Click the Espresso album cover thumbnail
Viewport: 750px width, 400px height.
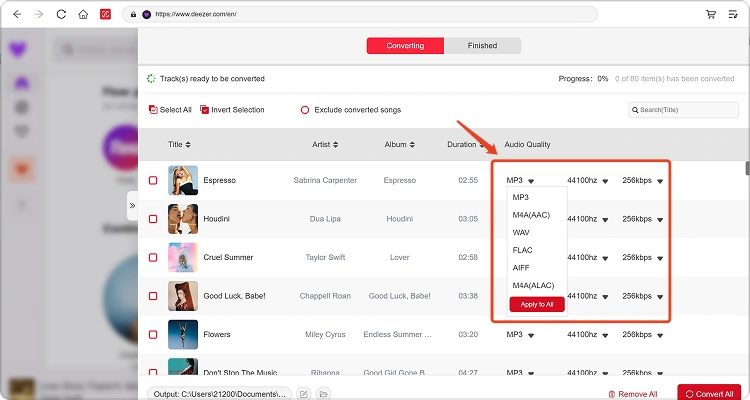(183, 180)
